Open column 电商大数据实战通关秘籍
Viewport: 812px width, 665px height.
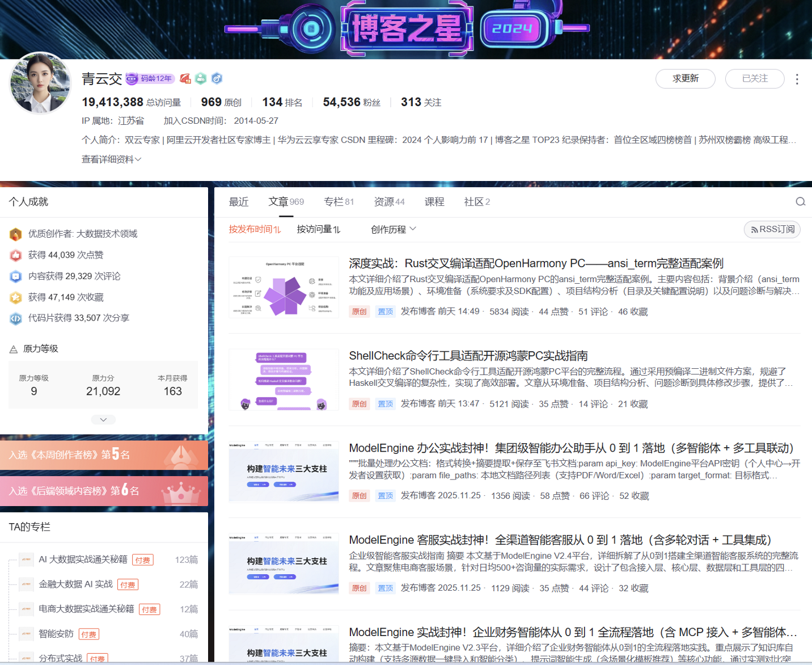click(x=86, y=609)
